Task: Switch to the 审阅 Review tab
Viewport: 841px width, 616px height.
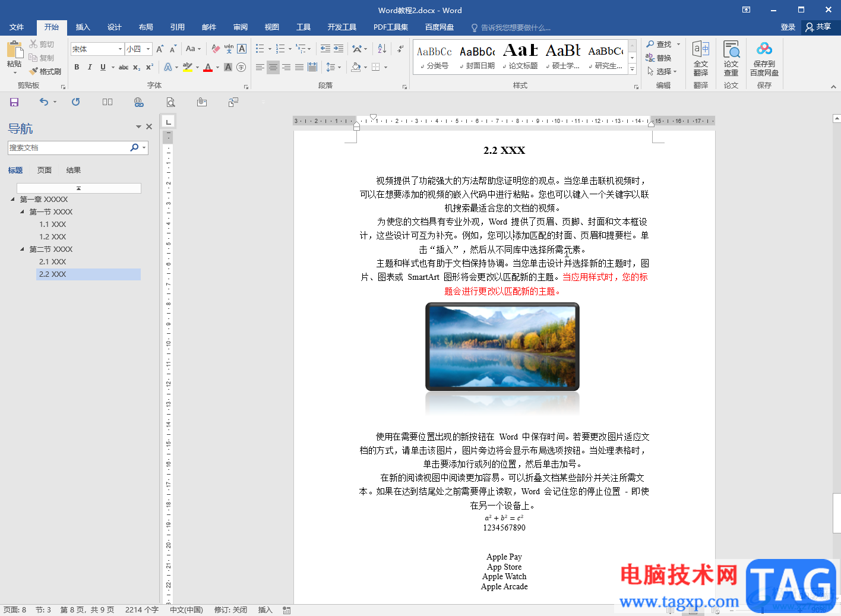Action: 241,27
